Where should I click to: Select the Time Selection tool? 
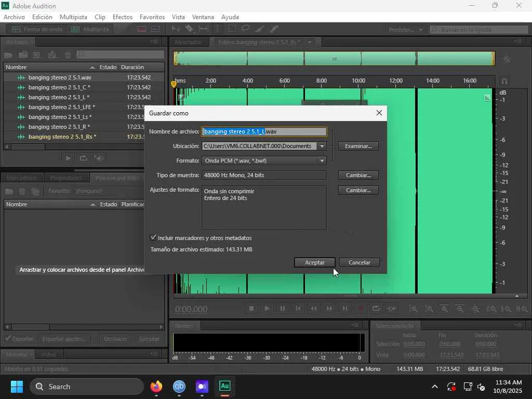point(218,29)
